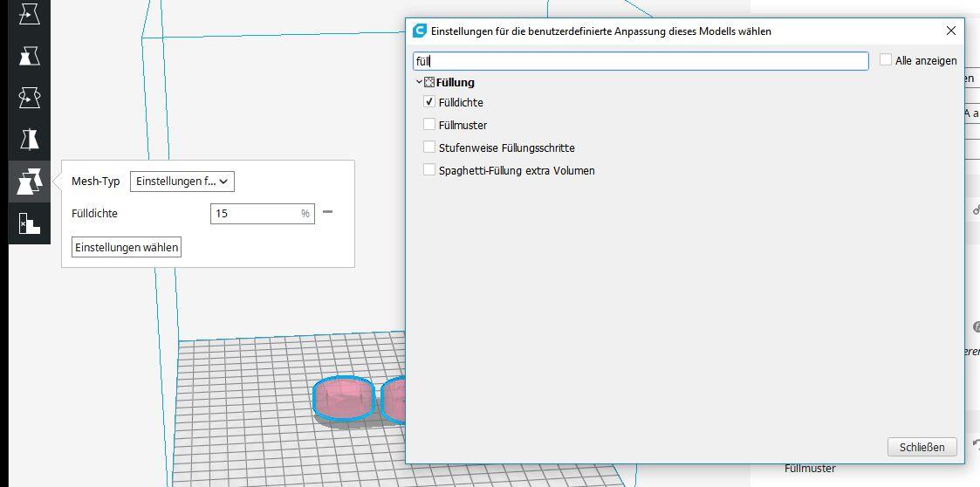Click the Cura logo in the dialog title bar
The height and width of the screenshot is (487, 980).
[x=420, y=31]
